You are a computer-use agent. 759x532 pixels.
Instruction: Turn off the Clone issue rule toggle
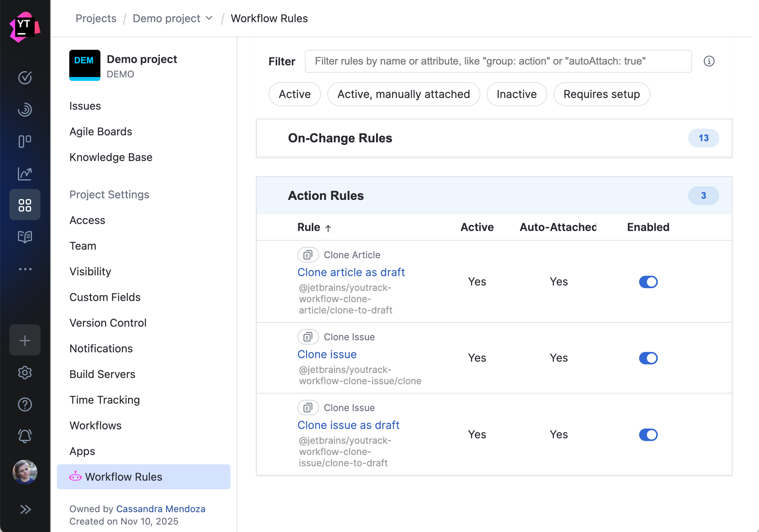(x=648, y=358)
